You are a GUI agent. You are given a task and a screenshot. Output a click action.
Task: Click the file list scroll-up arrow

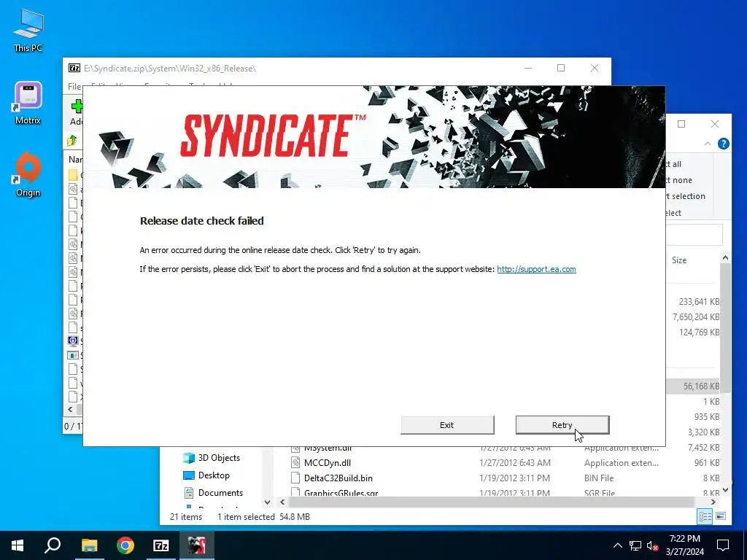[x=725, y=257]
